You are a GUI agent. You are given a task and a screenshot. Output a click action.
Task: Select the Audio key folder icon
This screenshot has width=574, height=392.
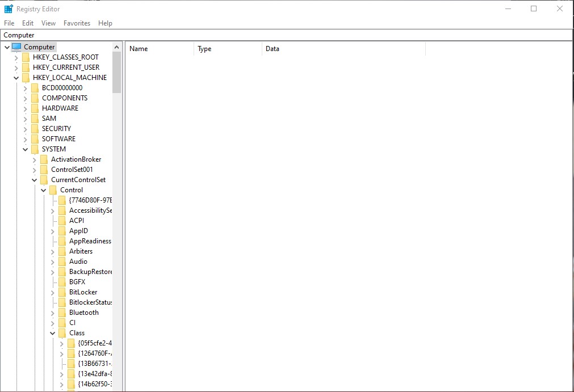(x=62, y=262)
